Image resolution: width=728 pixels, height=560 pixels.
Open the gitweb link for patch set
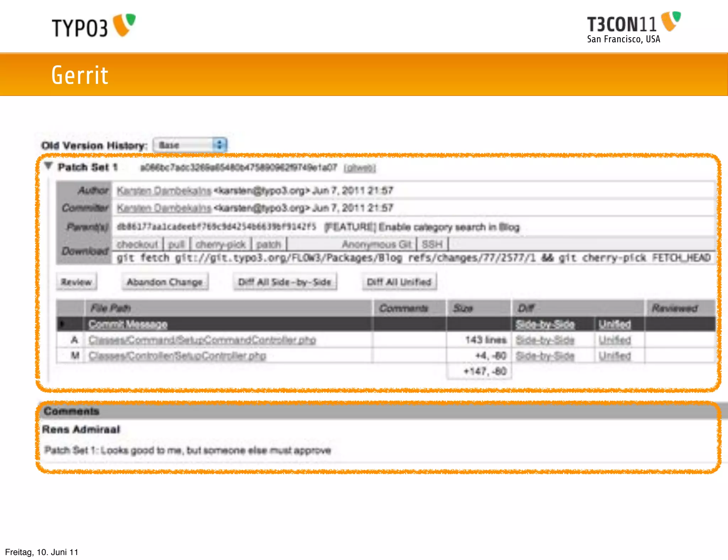pyautogui.click(x=359, y=168)
